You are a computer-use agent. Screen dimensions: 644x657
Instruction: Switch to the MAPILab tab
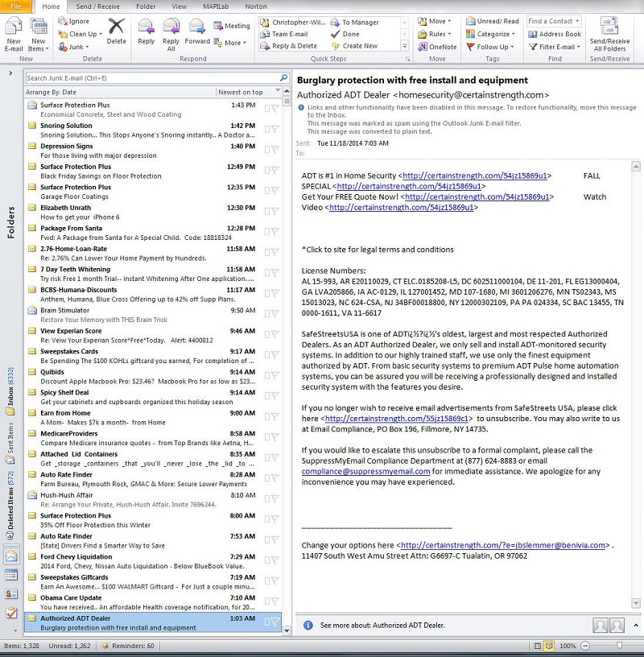[x=216, y=6]
